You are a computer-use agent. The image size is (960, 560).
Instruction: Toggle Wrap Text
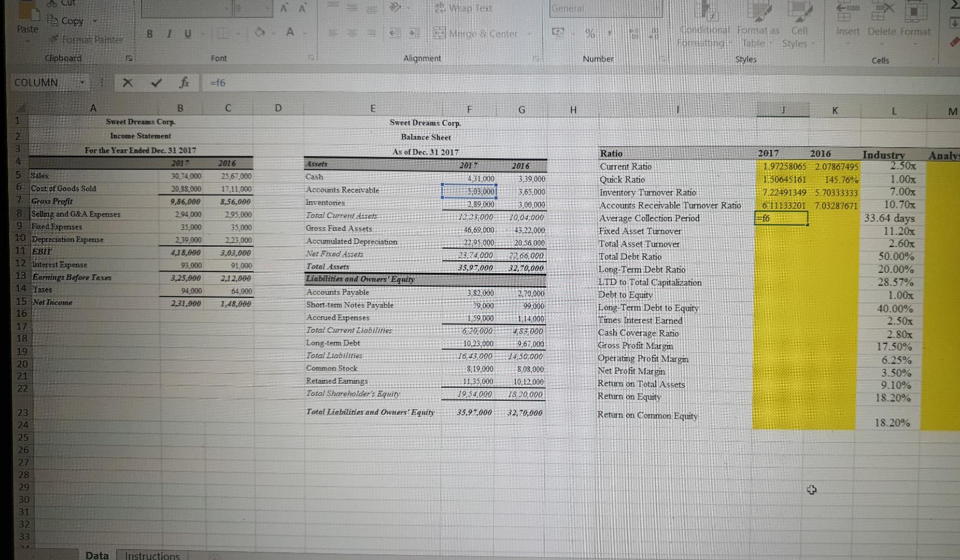463,8
